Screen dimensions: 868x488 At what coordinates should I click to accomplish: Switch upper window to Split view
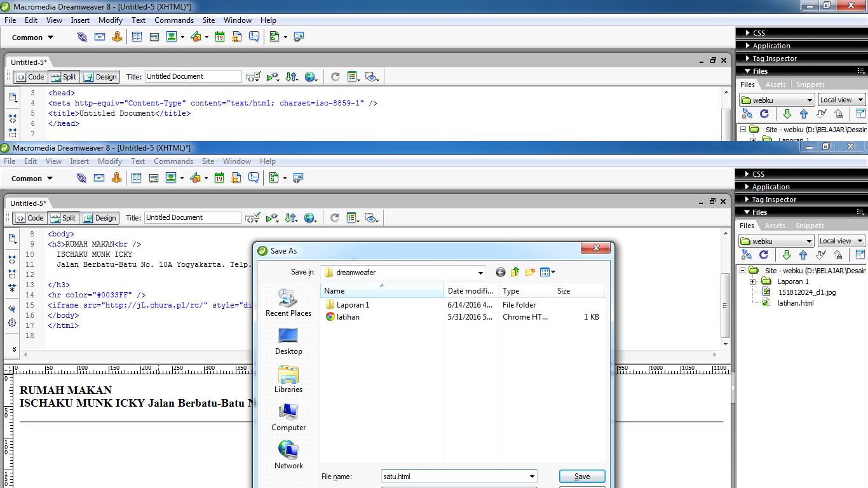click(64, 77)
